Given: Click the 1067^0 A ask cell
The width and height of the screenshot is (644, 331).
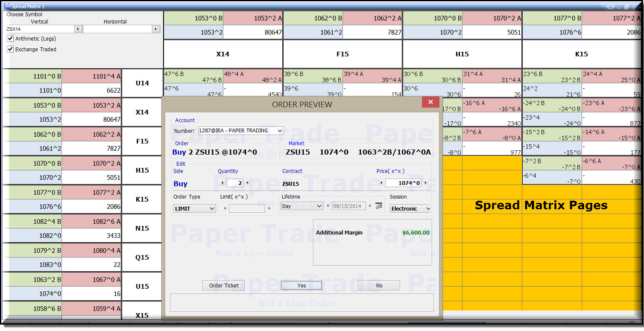Looking at the screenshot, I should tap(91, 280).
